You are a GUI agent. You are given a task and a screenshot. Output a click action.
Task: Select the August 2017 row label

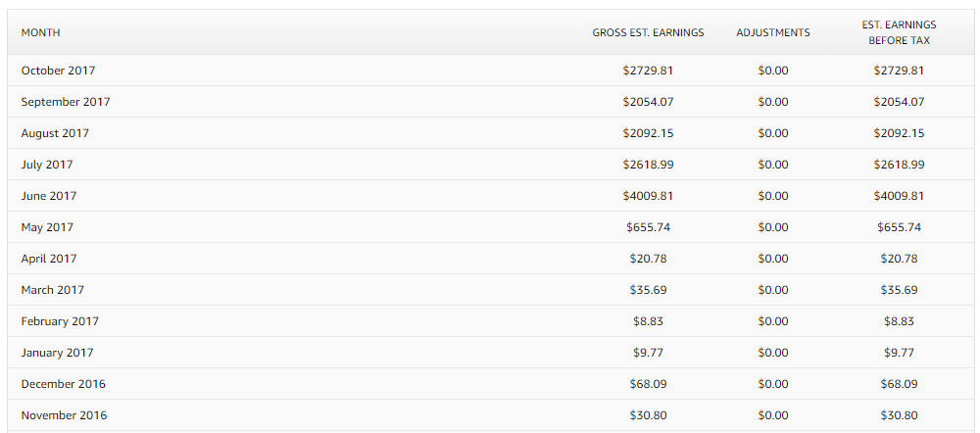[55, 133]
